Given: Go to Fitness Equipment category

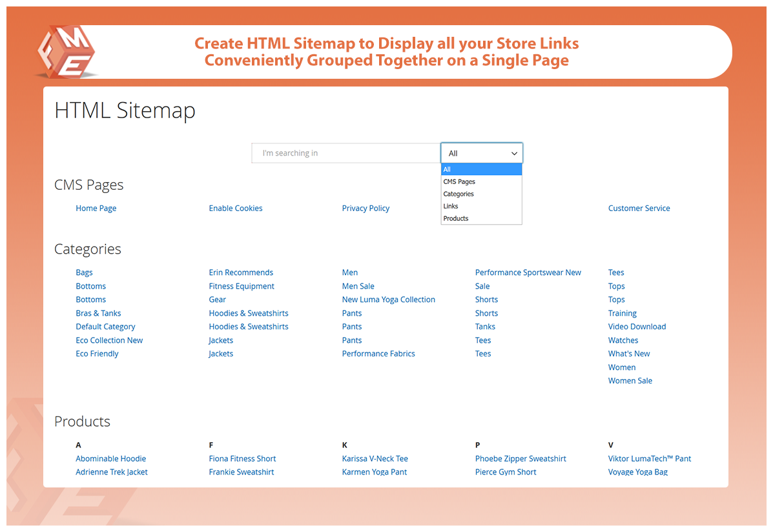Looking at the screenshot, I should [242, 287].
